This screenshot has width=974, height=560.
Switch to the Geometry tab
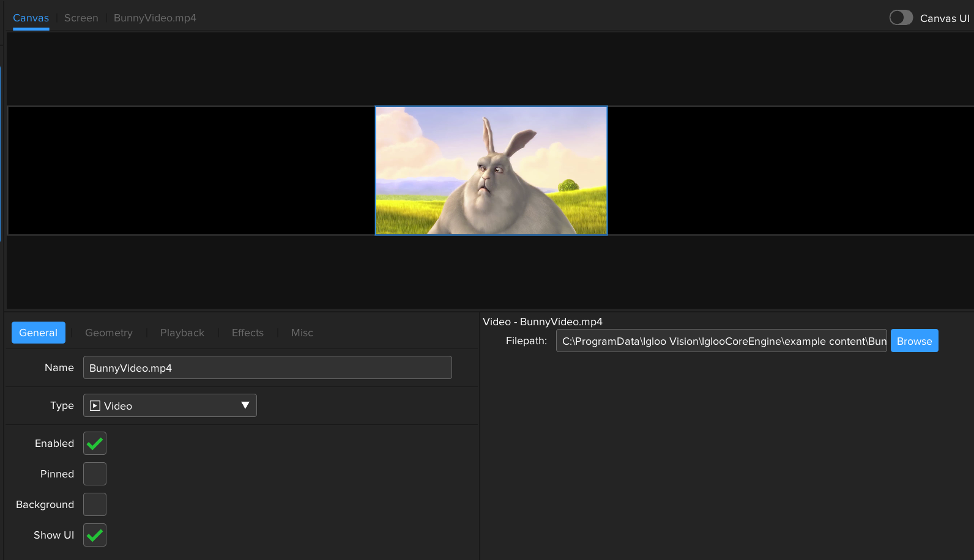(108, 333)
